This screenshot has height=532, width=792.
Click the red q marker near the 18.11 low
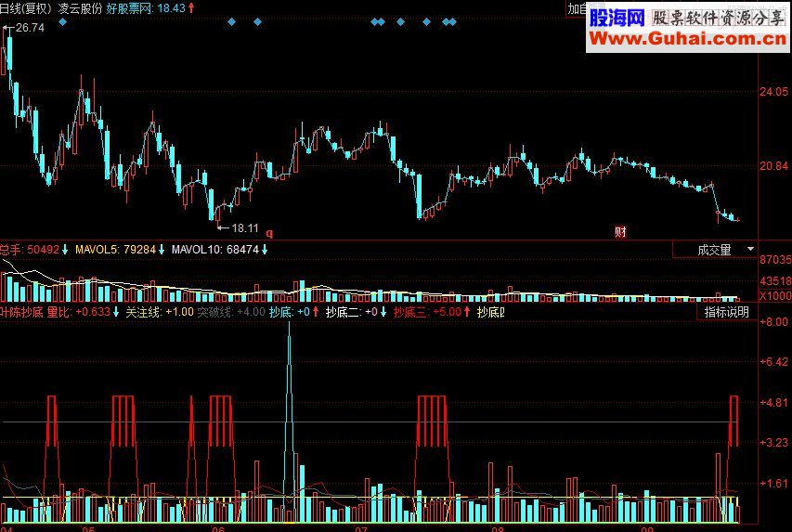(x=269, y=233)
